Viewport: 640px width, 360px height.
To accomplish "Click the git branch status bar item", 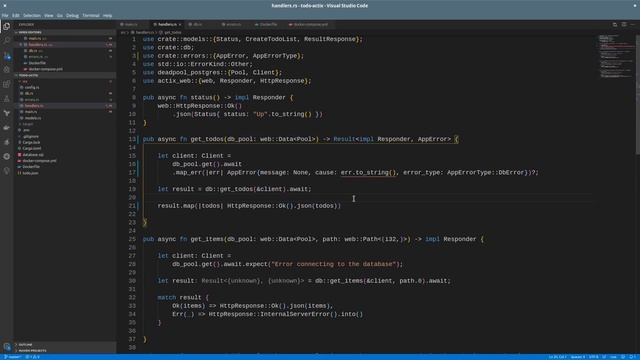I will pos(12,357).
